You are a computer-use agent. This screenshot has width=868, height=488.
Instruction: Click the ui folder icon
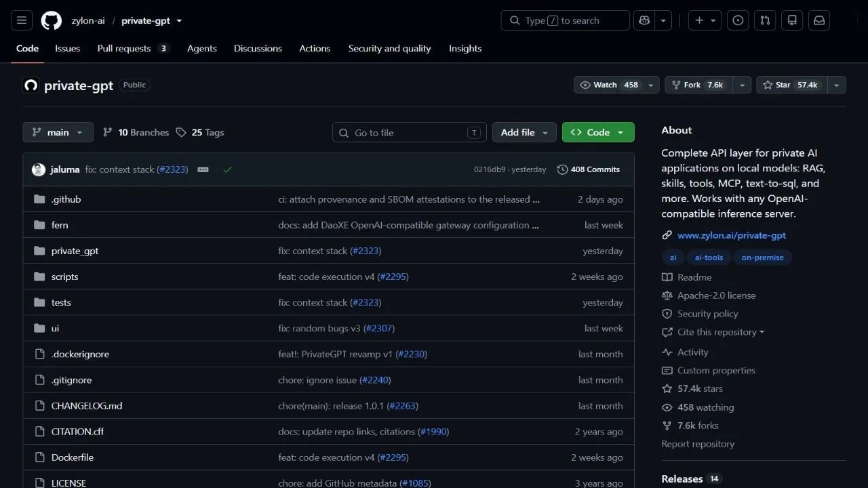(39, 328)
